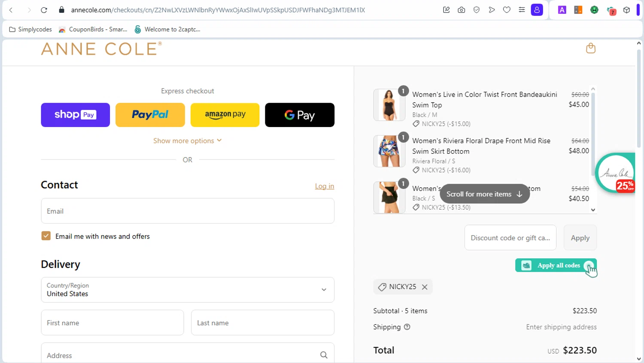
Task: Pay with Google Pay button
Action: [x=300, y=115]
